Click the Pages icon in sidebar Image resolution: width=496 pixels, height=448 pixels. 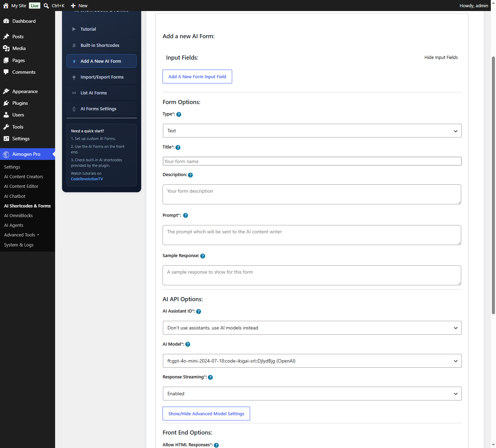tap(6, 60)
